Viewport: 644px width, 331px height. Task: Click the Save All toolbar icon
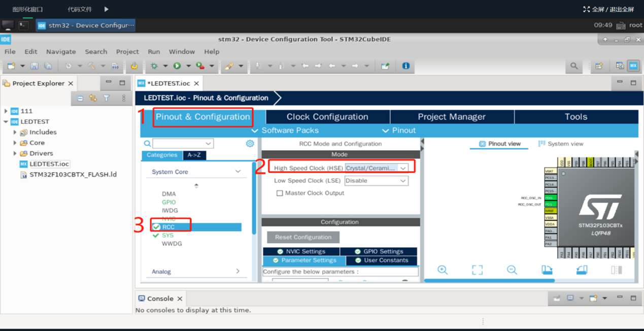coord(48,66)
